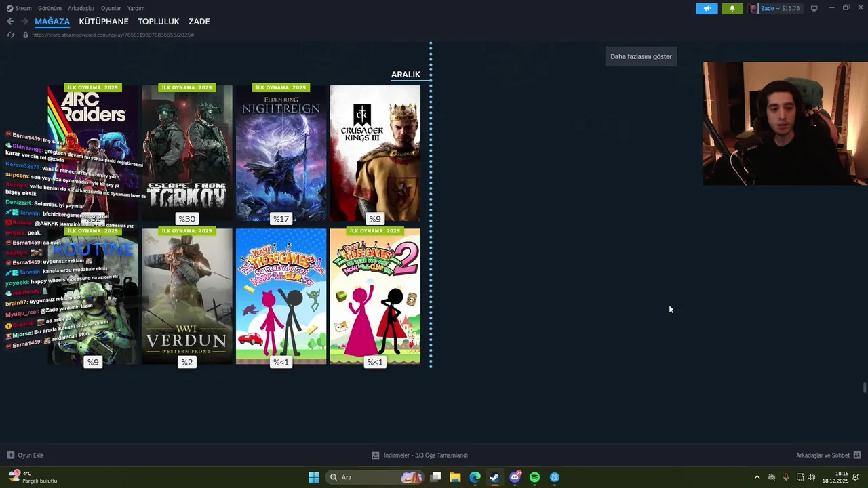Viewport: 868px width, 488px height.
Task: Open Microsoft Edge from taskbar
Action: 475,477
